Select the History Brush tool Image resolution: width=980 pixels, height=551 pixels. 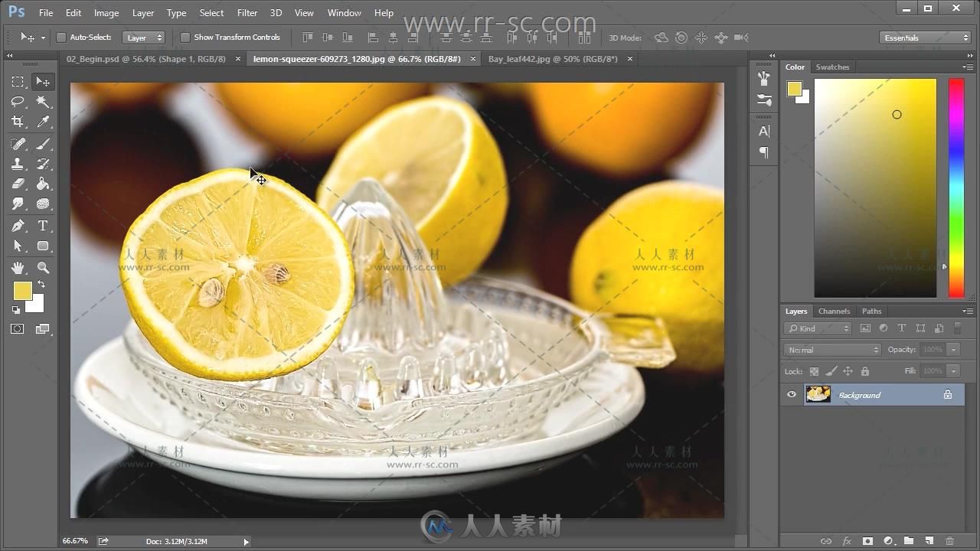pyautogui.click(x=43, y=164)
